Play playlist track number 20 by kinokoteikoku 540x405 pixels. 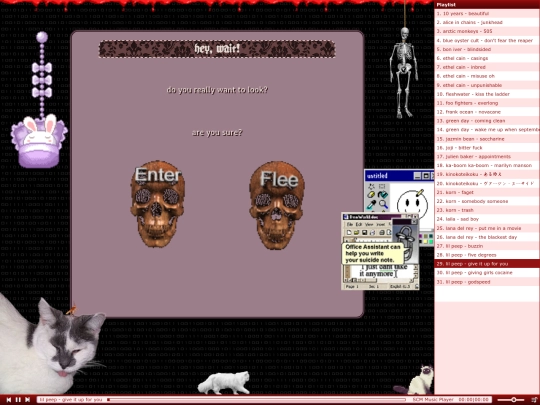(487, 184)
